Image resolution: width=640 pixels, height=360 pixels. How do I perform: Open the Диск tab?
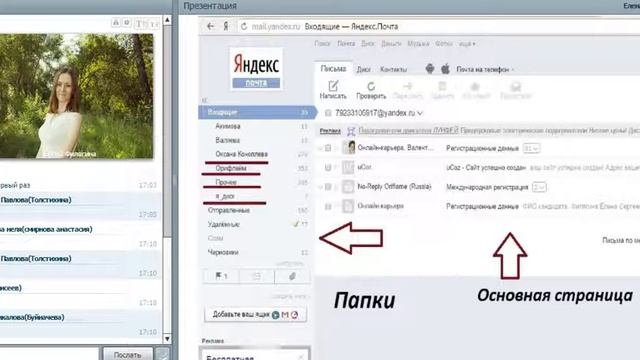point(363,69)
